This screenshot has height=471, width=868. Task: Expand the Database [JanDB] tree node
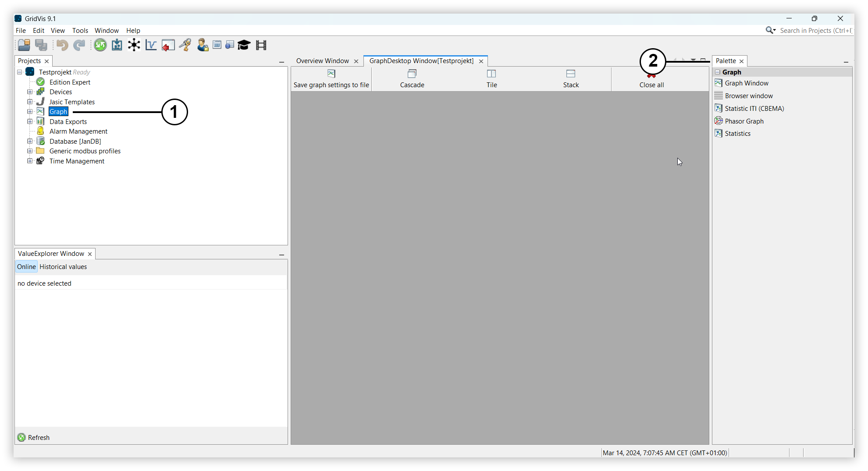pyautogui.click(x=30, y=141)
